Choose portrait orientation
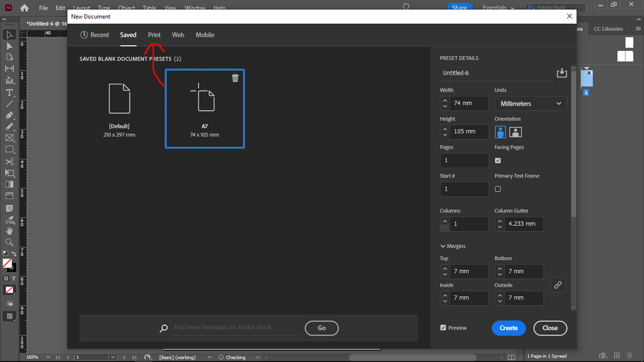 500,132
